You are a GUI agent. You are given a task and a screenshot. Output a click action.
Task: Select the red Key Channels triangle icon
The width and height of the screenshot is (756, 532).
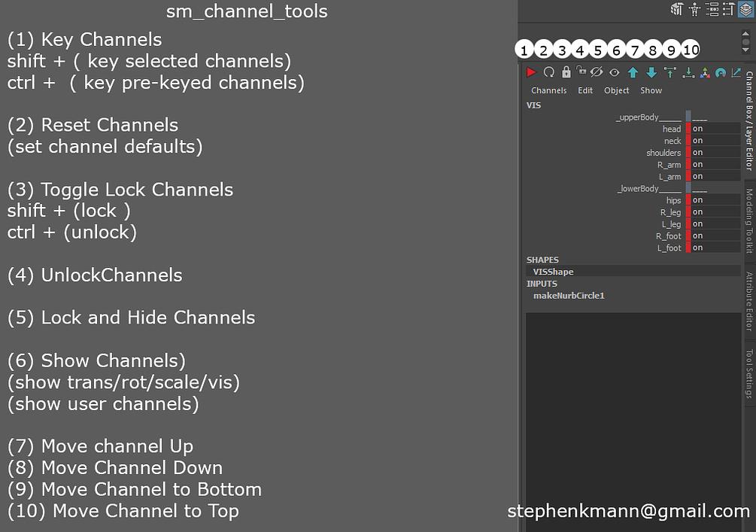531,71
